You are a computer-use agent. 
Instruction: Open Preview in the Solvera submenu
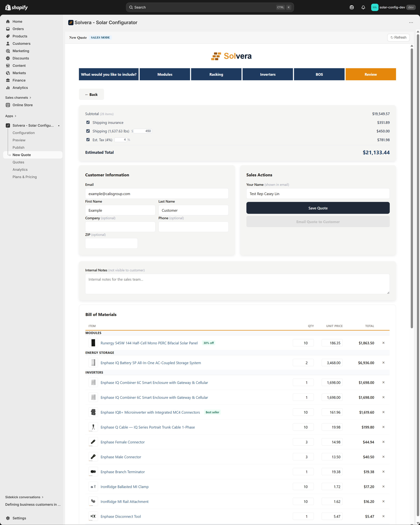click(19, 140)
